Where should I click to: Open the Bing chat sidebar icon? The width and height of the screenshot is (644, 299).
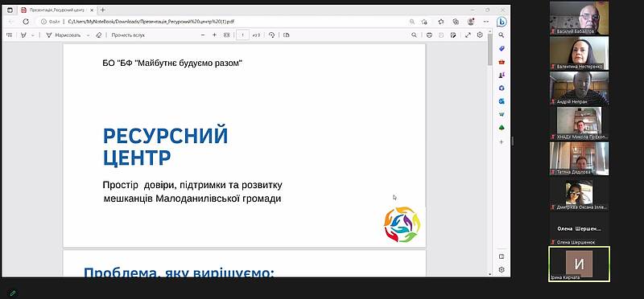pos(501,22)
